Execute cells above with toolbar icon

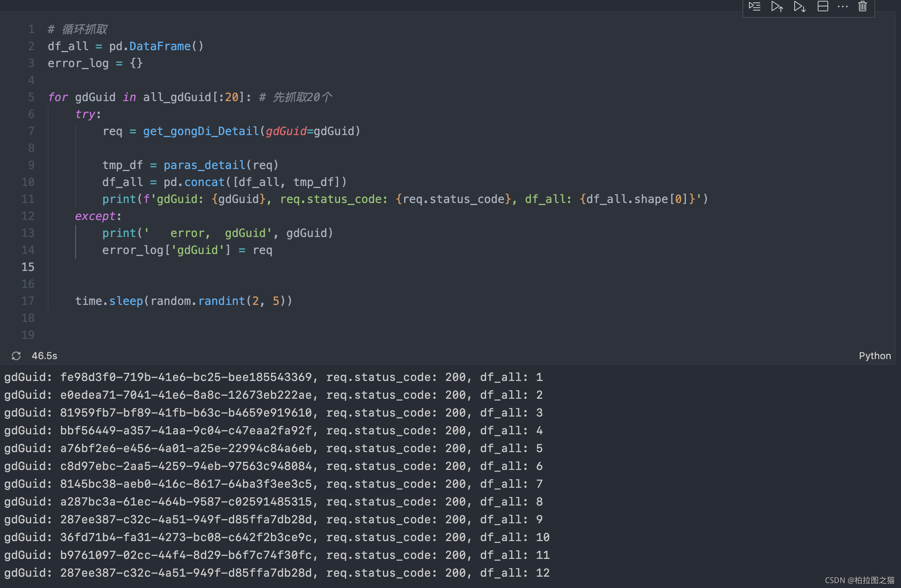click(777, 6)
